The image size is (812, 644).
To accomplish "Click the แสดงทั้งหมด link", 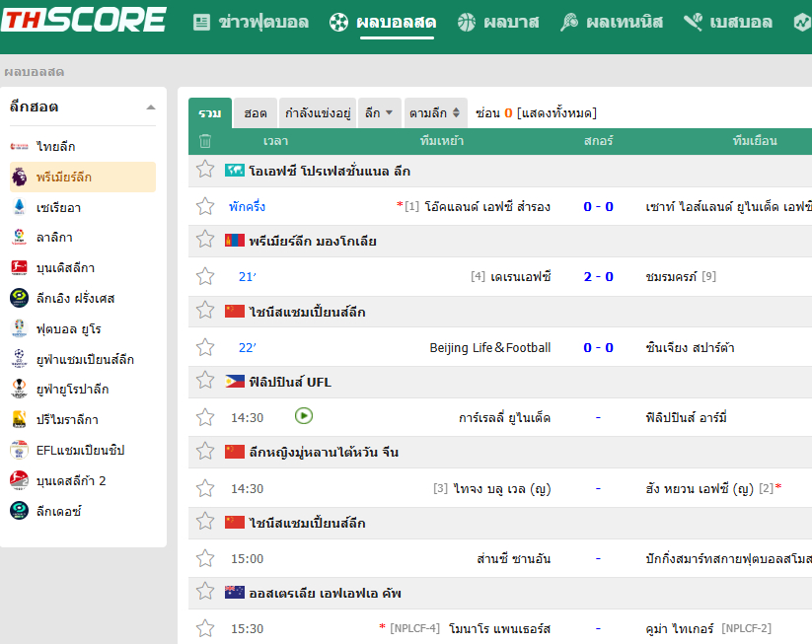I will [556, 112].
